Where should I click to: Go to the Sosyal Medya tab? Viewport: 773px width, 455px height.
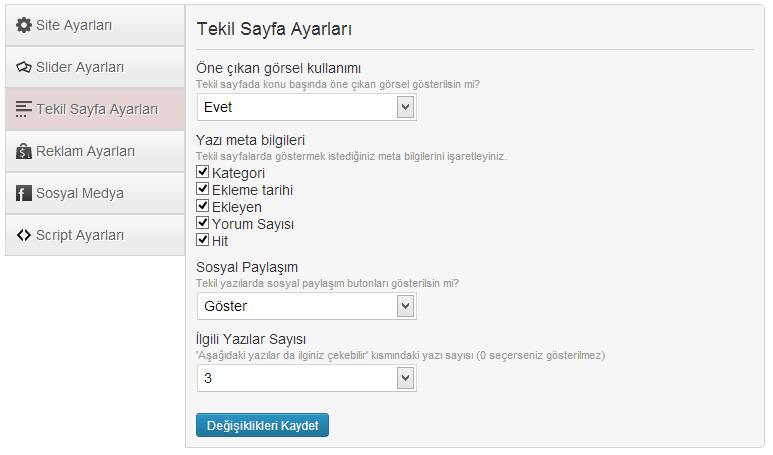pos(95,193)
